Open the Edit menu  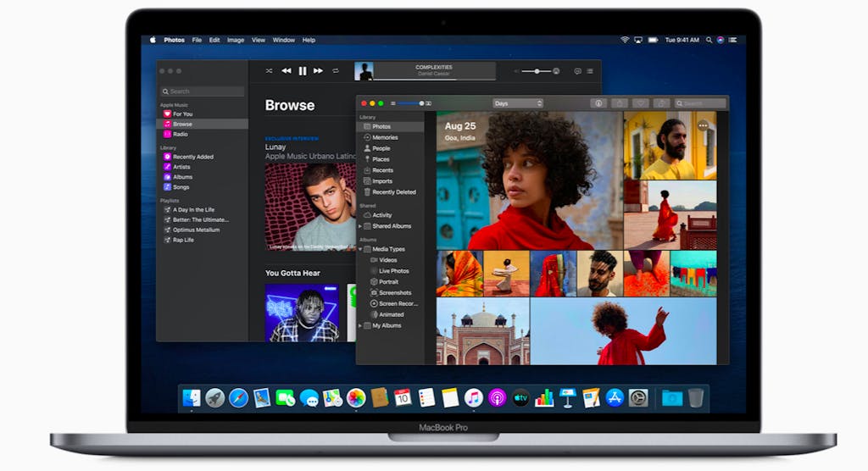pyautogui.click(x=214, y=40)
